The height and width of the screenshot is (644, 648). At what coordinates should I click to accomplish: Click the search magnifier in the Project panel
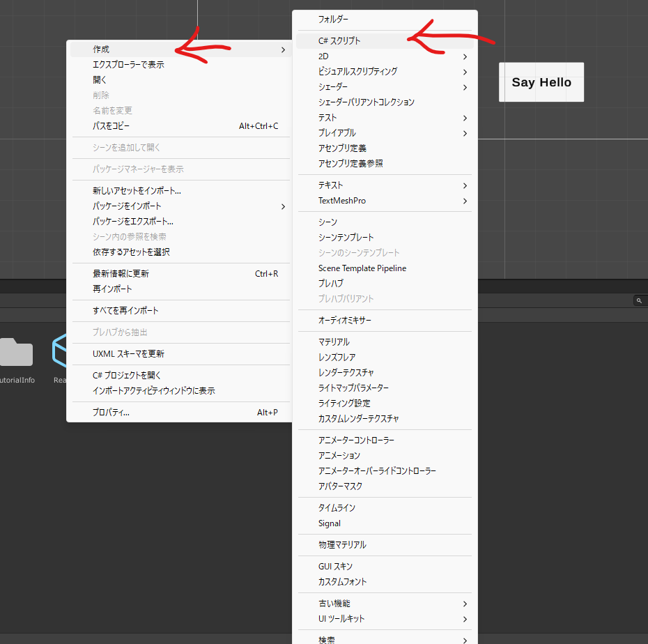click(x=640, y=300)
